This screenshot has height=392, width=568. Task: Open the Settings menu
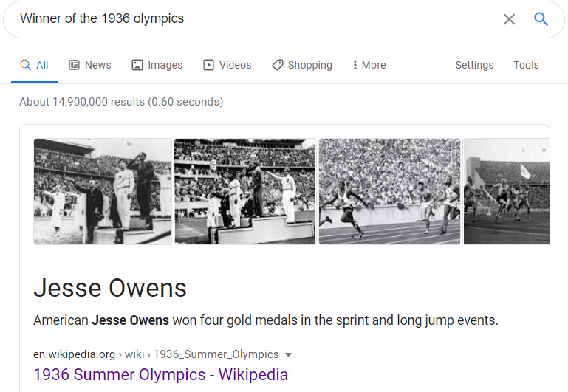(x=474, y=65)
